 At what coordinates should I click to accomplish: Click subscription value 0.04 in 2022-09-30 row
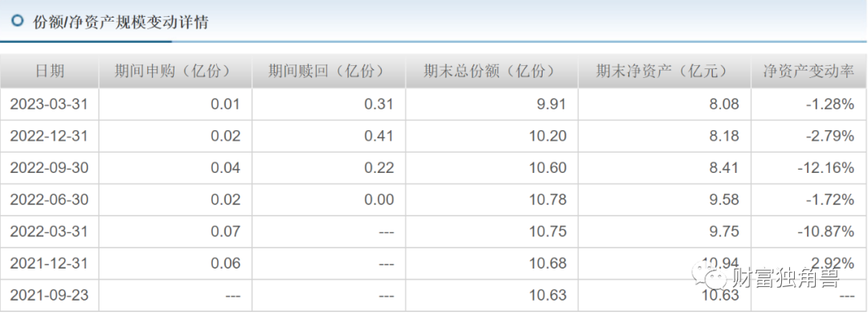(x=226, y=168)
